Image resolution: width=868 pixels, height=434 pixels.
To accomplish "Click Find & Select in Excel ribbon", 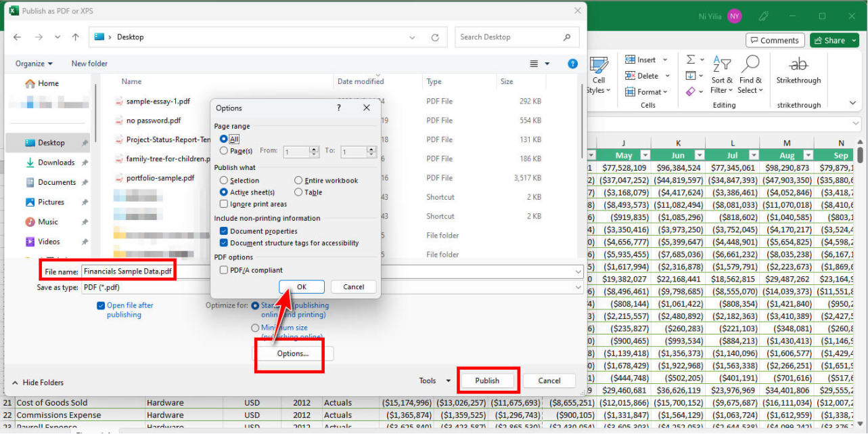I will pos(750,74).
